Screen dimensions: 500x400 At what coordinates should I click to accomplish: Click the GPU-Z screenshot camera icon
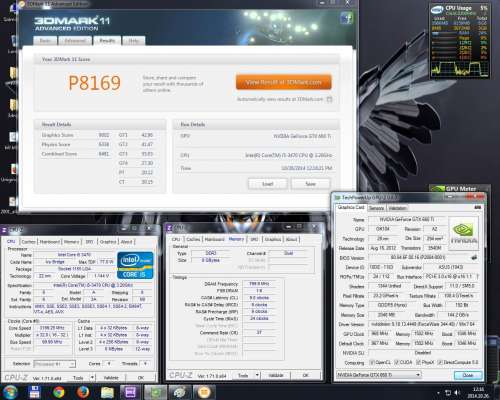click(x=477, y=207)
